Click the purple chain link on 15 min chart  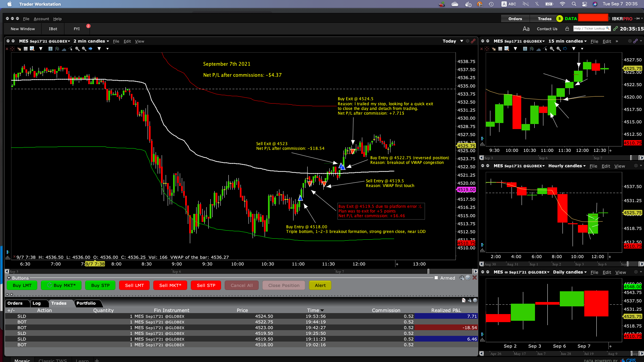click(635, 41)
